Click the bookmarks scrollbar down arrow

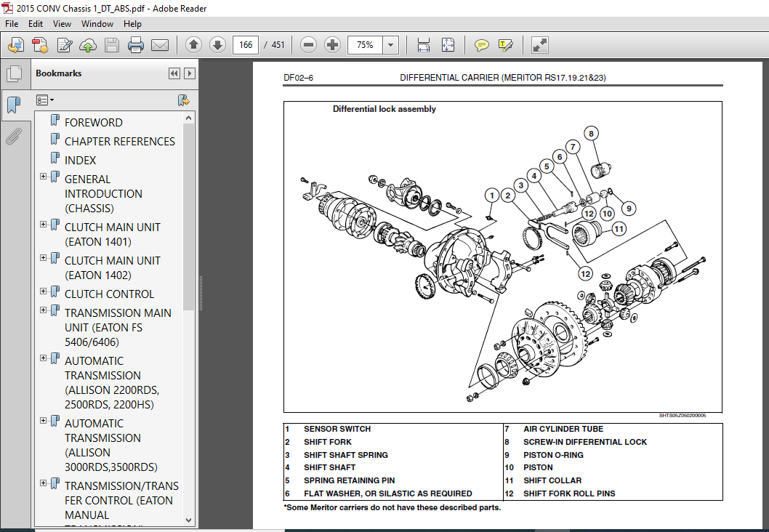tap(189, 520)
